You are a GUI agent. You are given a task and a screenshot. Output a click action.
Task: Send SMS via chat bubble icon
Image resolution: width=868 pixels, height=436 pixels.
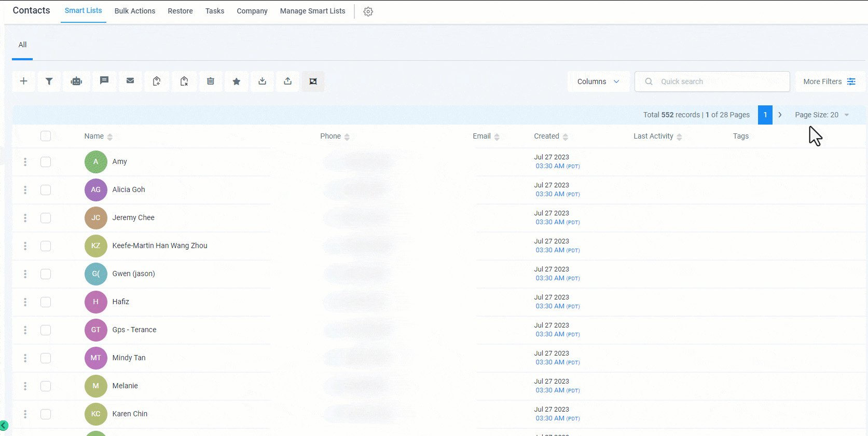[104, 81]
